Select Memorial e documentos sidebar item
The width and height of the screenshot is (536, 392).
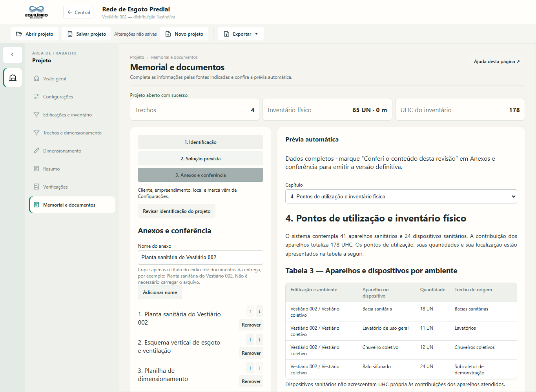click(x=72, y=205)
